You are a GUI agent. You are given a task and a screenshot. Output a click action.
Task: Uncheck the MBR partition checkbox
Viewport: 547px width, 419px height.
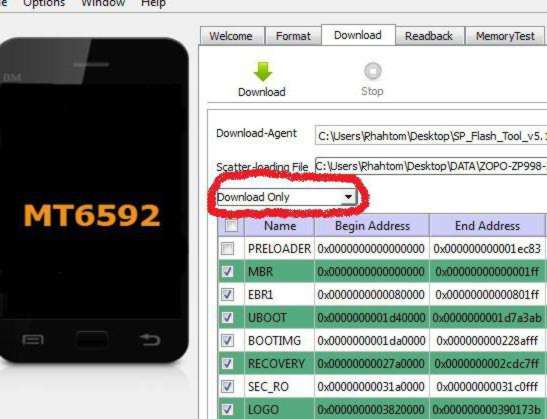[x=227, y=271]
